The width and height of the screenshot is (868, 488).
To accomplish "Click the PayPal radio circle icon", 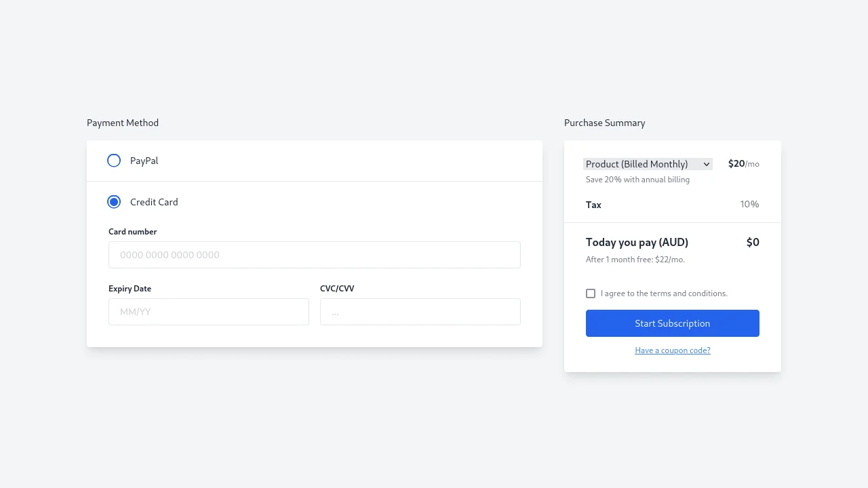I will pyautogui.click(x=114, y=160).
